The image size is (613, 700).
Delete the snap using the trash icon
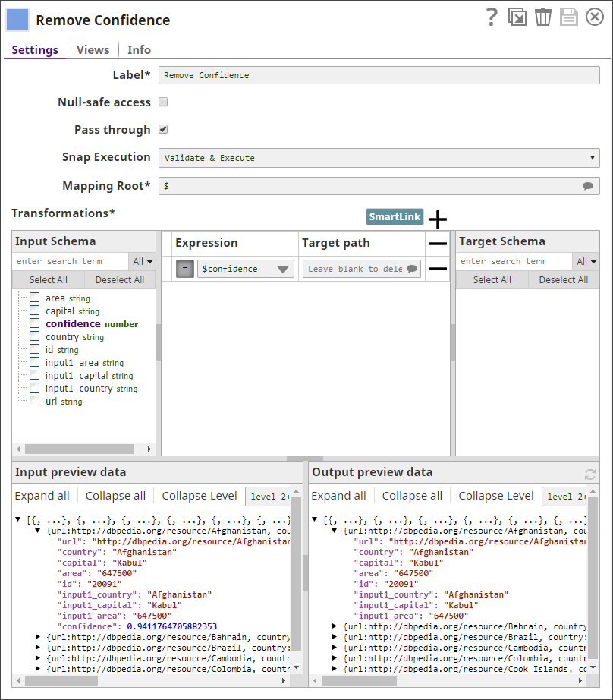tap(543, 17)
